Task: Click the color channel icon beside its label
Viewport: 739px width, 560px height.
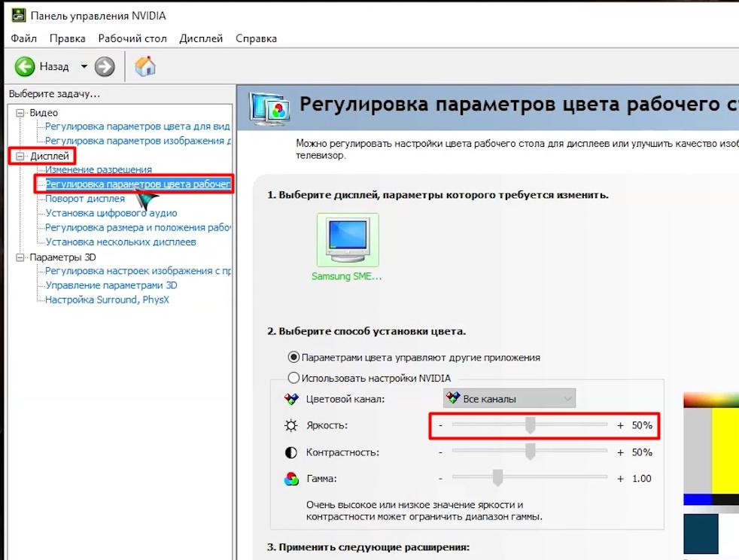Action: pyautogui.click(x=291, y=399)
